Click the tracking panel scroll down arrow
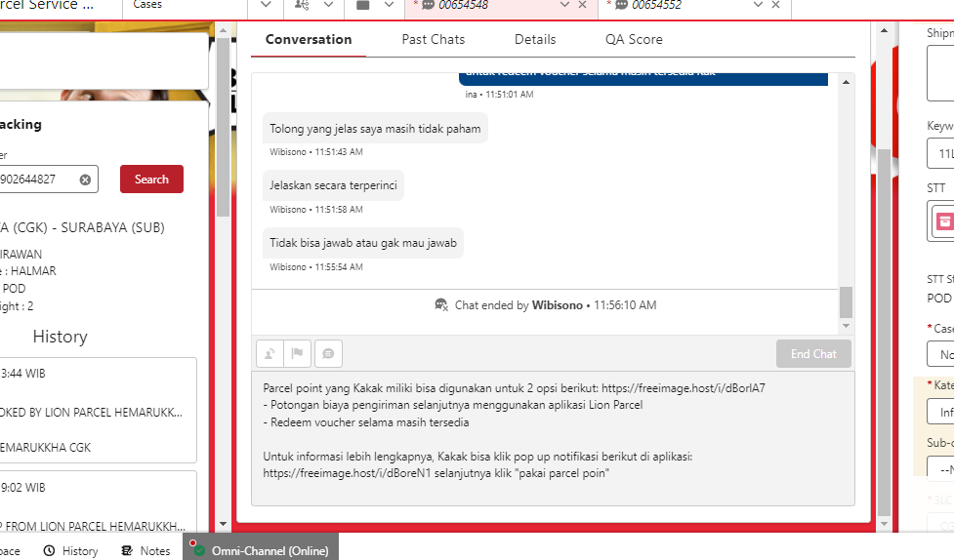Image resolution: width=954 pixels, height=560 pixels. (x=224, y=524)
